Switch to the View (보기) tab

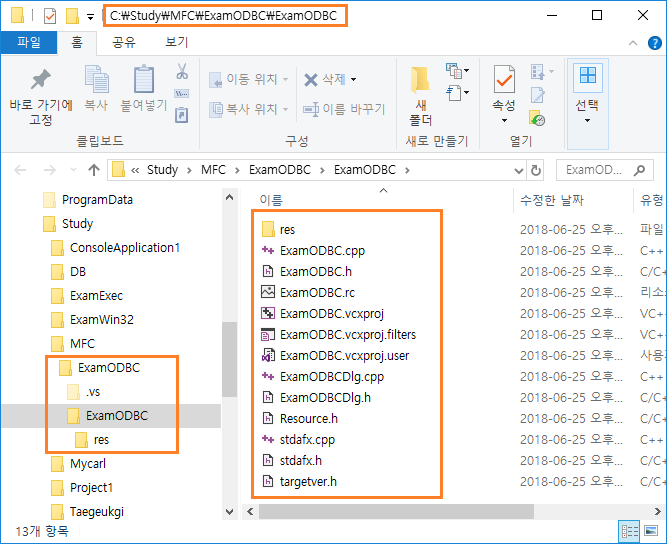click(x=177, y=43)
